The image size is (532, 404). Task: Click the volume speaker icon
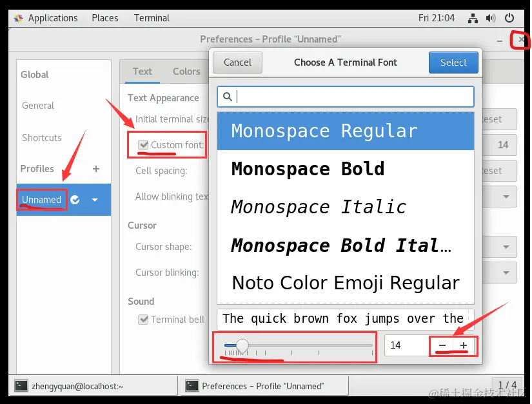pos(491,18)
